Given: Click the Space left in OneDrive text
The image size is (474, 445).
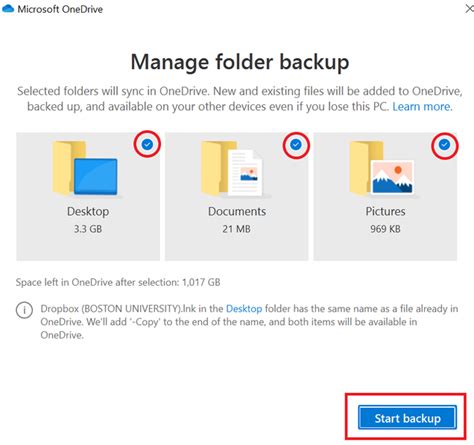Looking at the screenshot, I should [118, 282].
